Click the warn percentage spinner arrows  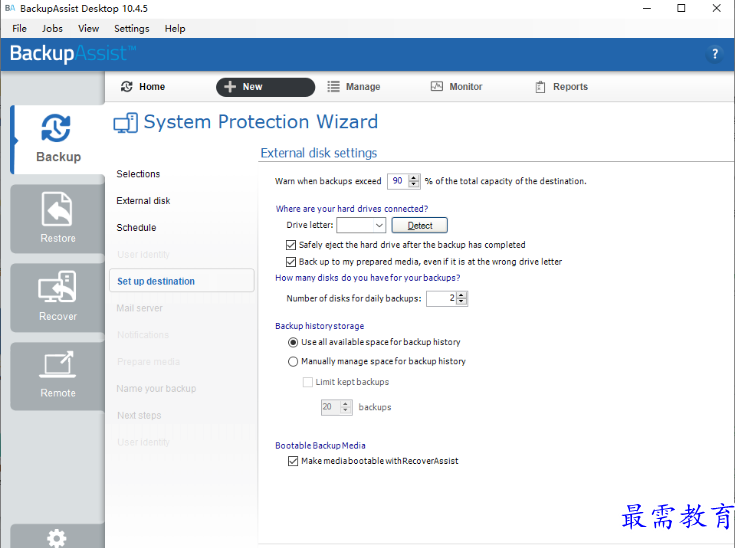pos(414,181)
